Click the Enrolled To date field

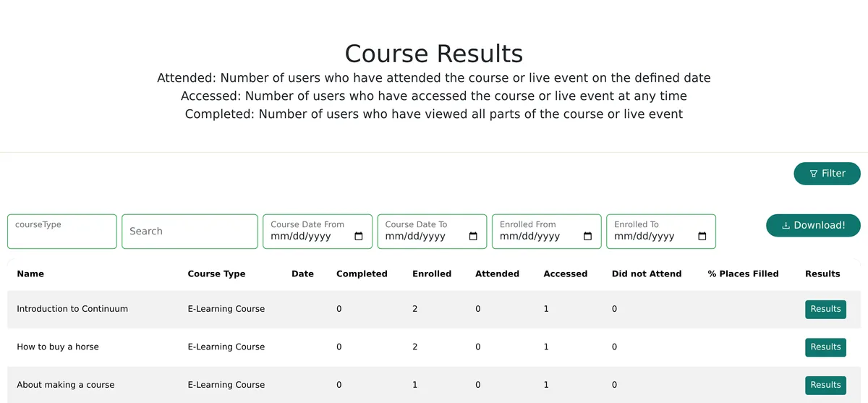660,232
